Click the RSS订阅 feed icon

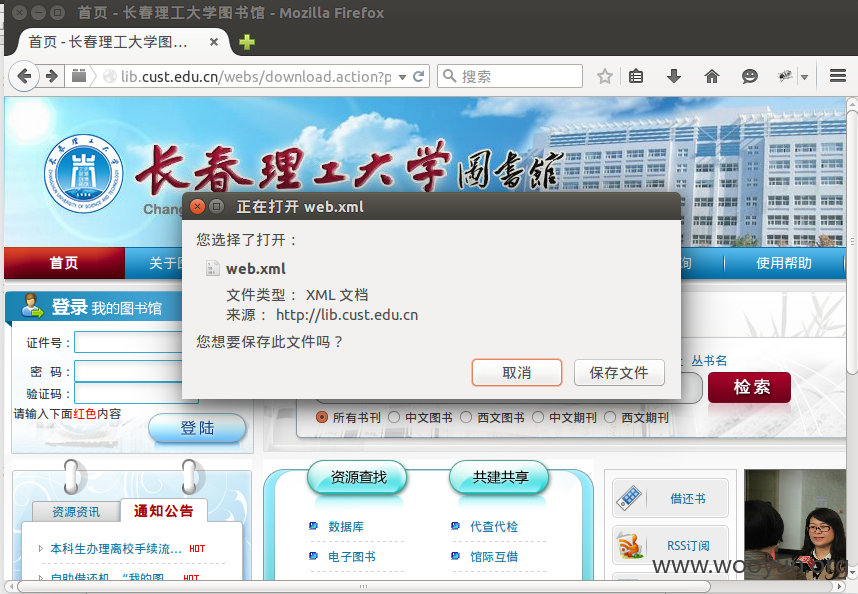point(629,545)
